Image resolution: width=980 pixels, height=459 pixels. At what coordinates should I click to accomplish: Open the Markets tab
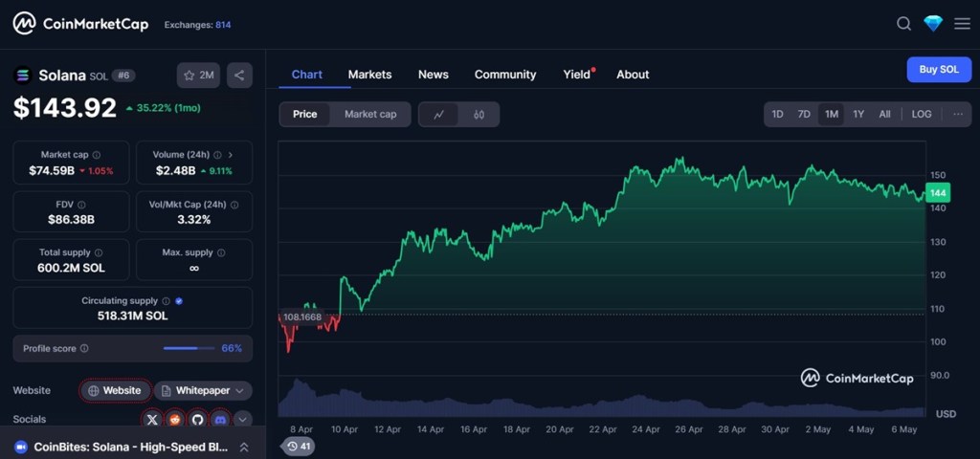click(370, 75)
